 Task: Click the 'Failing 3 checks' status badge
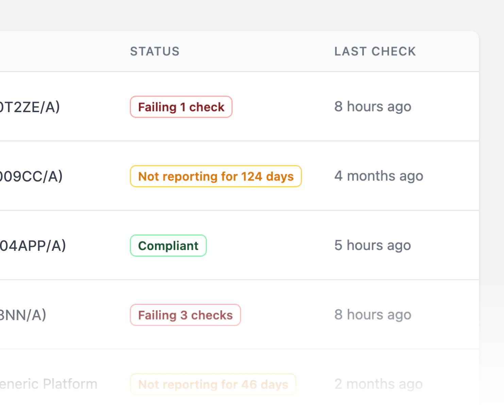tap(185, 315)
